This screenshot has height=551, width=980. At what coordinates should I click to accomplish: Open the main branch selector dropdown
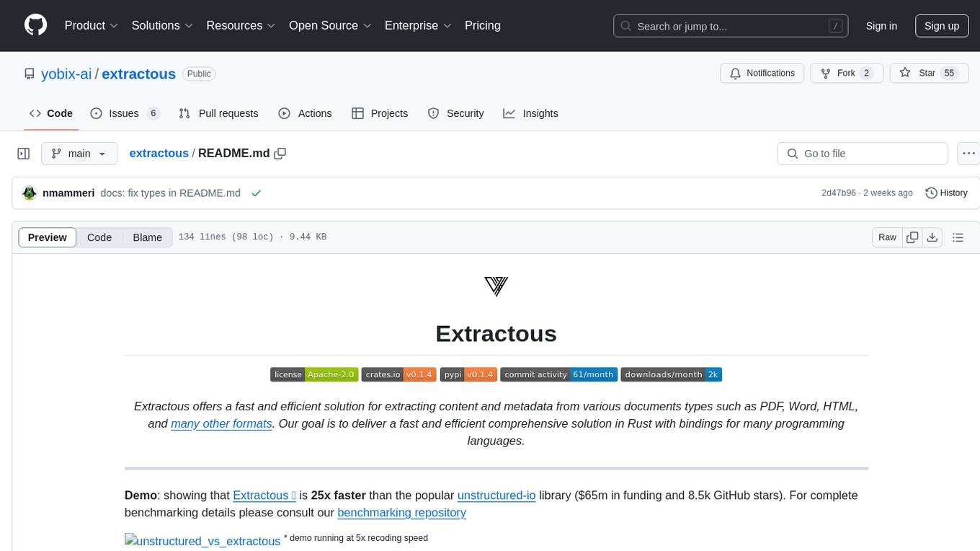point(79,154)
